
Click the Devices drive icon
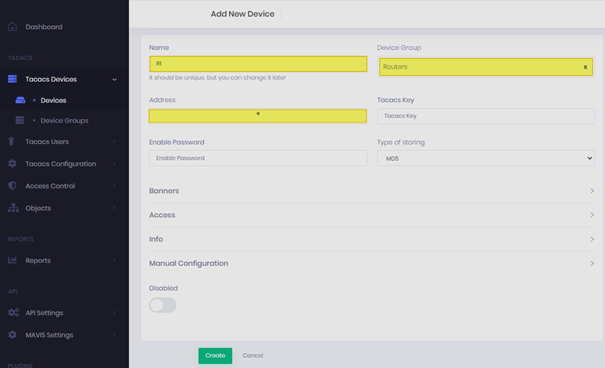20,100
